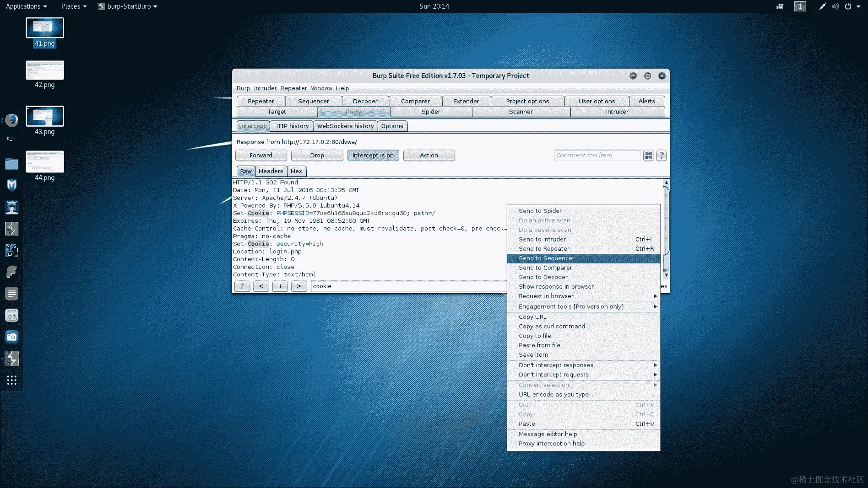Switch to HTTP history tab
Viewport: 868px width, 488px height.
291,126
